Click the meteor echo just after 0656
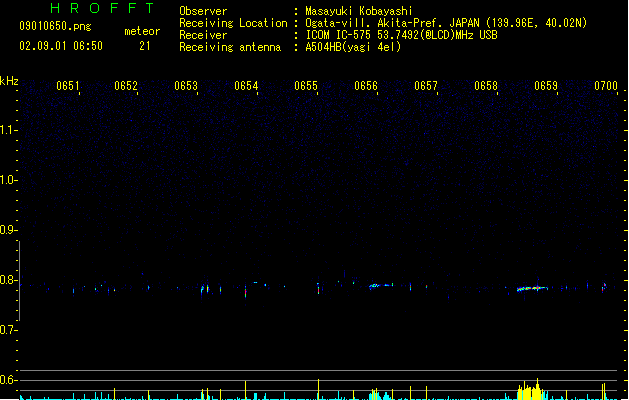 [x=381, y=286]
